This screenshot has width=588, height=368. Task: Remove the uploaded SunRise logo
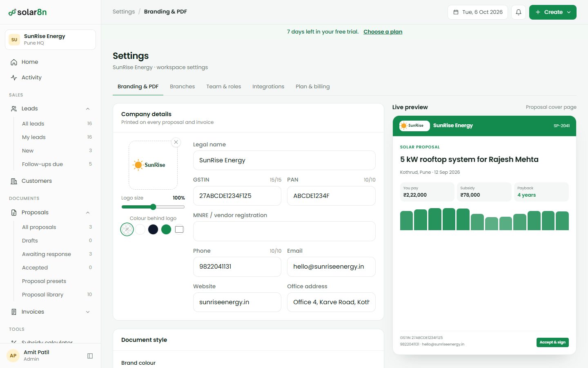tap(176, 142)
